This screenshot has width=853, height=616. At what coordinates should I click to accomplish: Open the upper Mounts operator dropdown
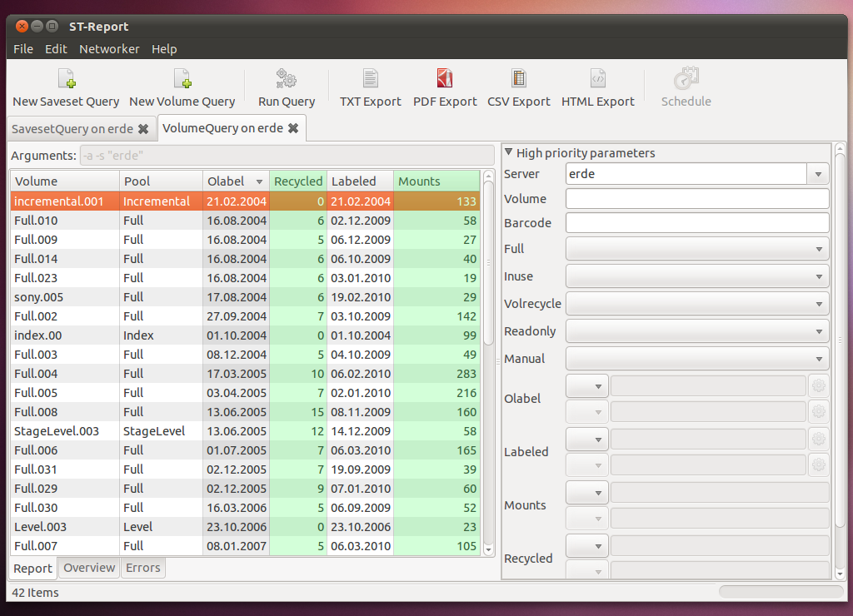pyautogui.click(x=587, y=493)
